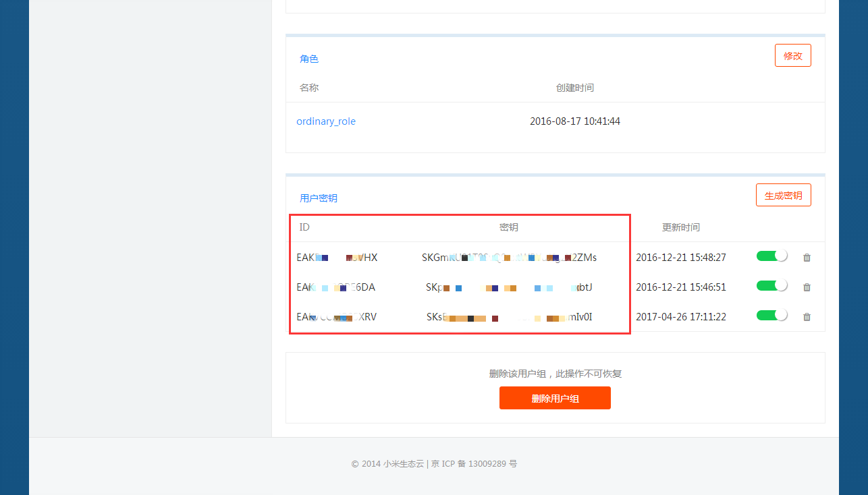
Task: Generate a new key with 生成密钥
Action: point(783,196)
